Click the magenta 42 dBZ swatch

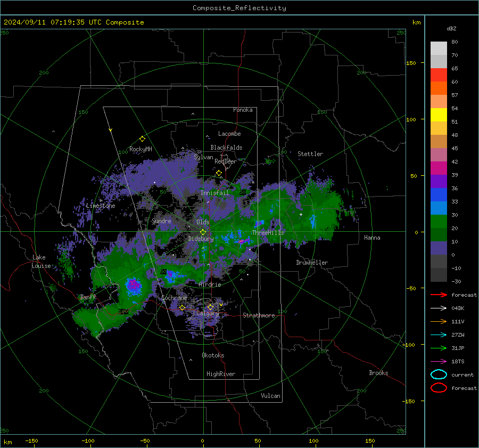point(439,168)
